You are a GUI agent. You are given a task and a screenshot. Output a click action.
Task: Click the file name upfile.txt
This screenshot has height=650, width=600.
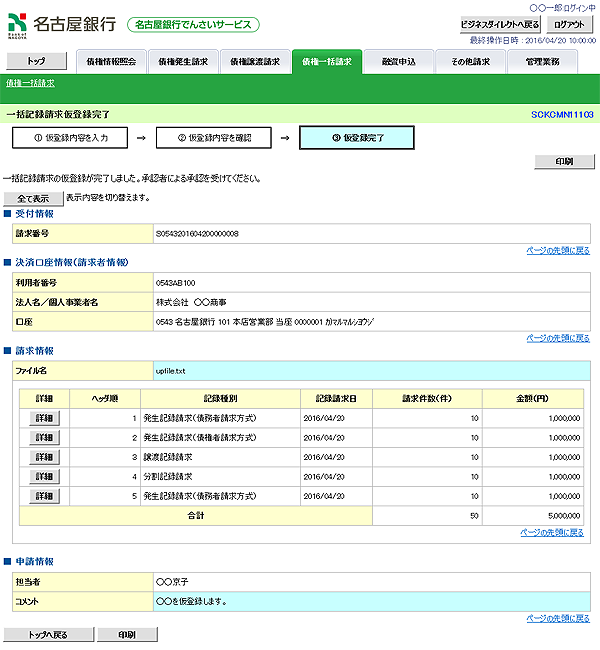coord(170,371)
